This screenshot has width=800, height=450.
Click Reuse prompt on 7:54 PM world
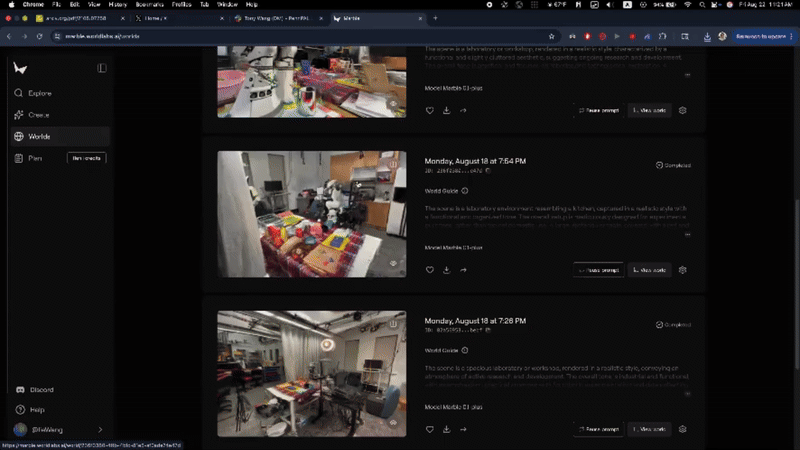pyautogui.click(x=598, y=270)
